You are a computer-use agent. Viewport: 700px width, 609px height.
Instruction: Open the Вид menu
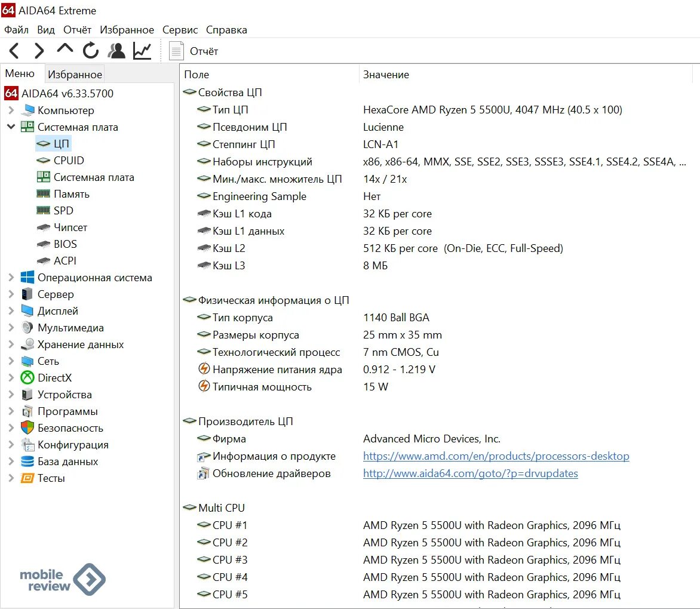(46, 30)
